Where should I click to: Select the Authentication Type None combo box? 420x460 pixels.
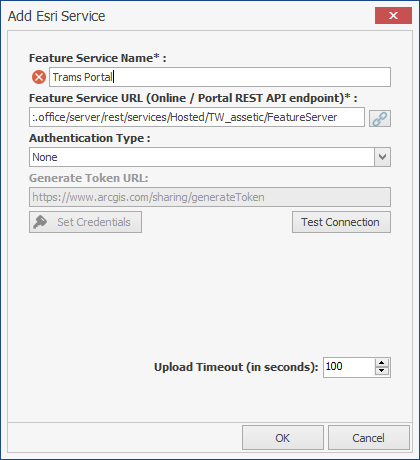coord(210,157)
